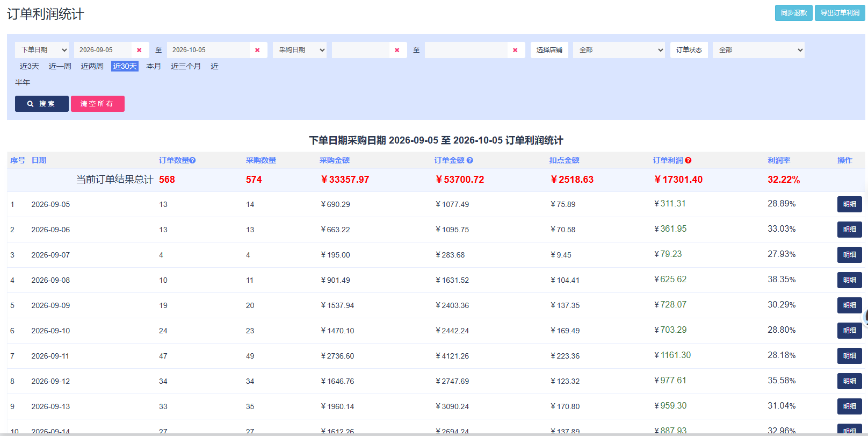The height and width of the screenshot is (436, 868).
Task: Click the 清空所有 button
Action: (x=98, y=104)
